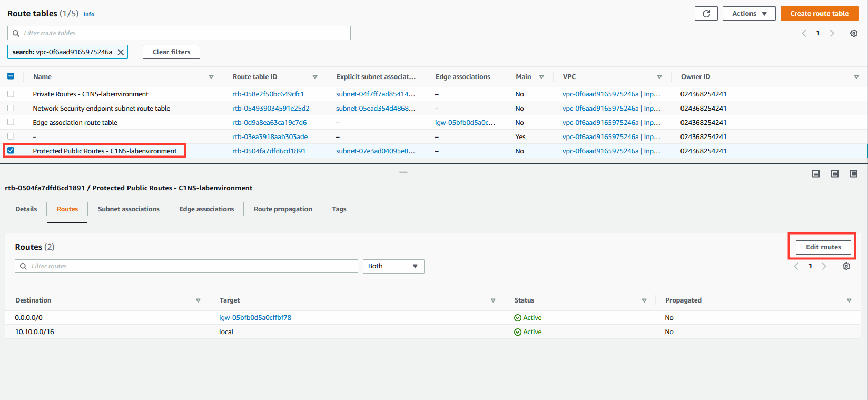Open the Edge associations tab
The image size is (868, 400).
[x=206, y=209]
